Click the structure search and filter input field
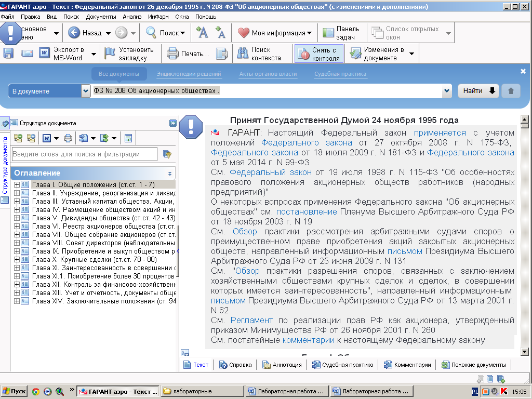The width and height of the screenshot is (532, 399). pyautogui.click(x=85, y=154)
